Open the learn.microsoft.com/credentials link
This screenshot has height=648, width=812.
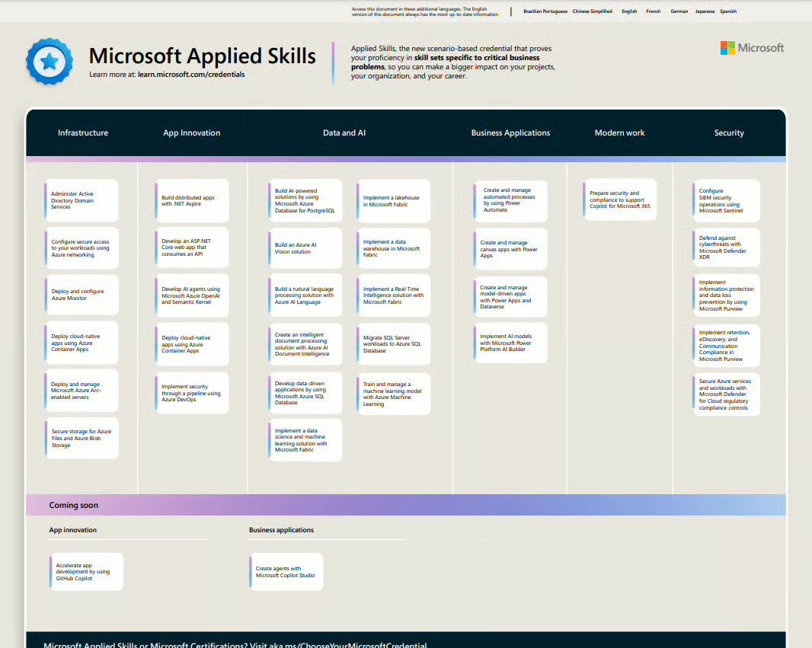pos(191,75)
